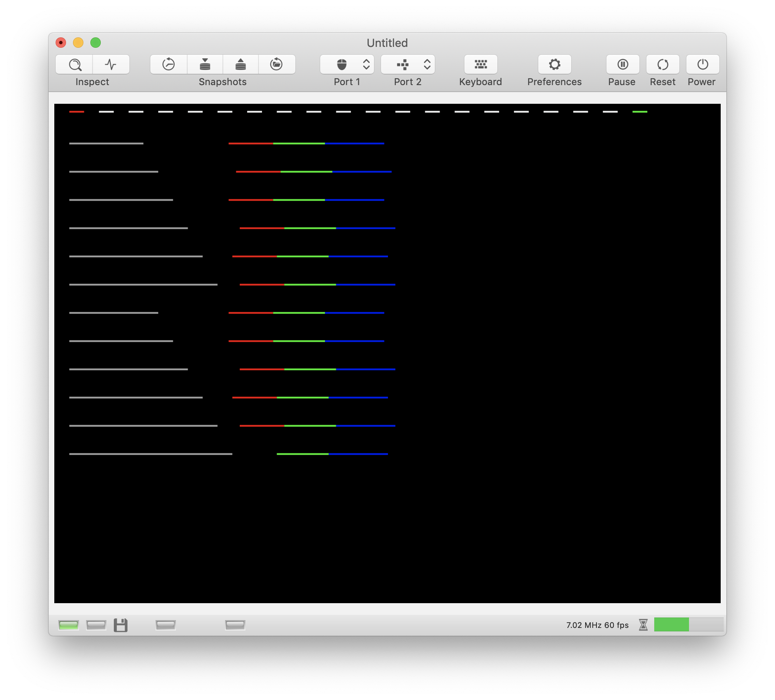Click the third grey drive LED indicator
775x700 pixels.
click(x=166, y=625)
